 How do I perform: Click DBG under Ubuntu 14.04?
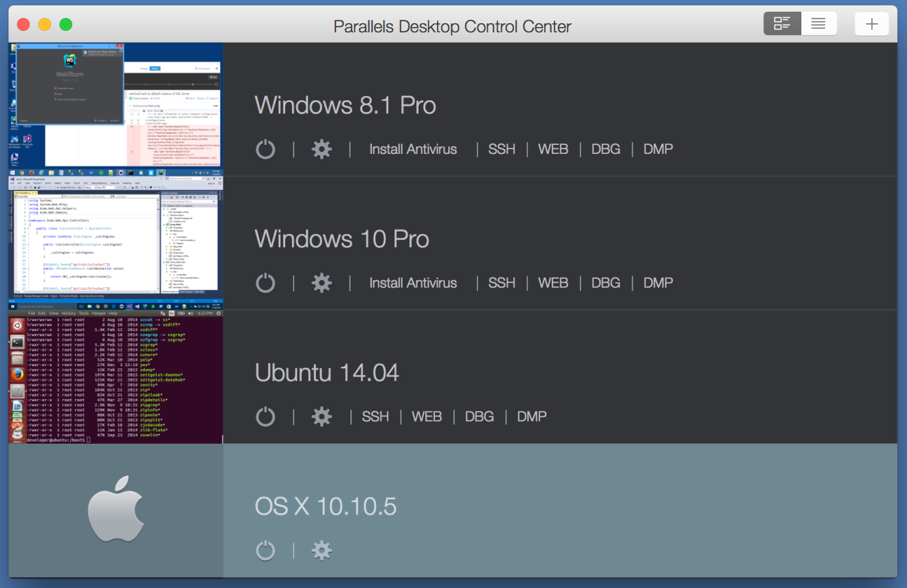pos(479,416)
